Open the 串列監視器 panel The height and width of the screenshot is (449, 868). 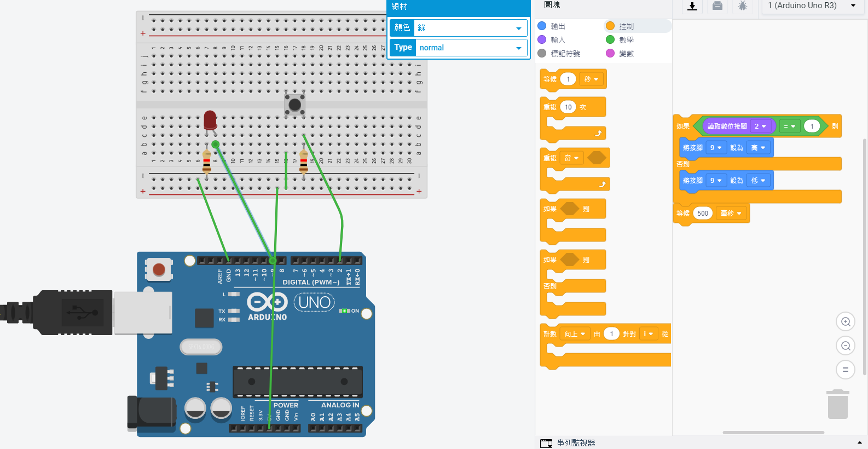[x=576, y=443]
